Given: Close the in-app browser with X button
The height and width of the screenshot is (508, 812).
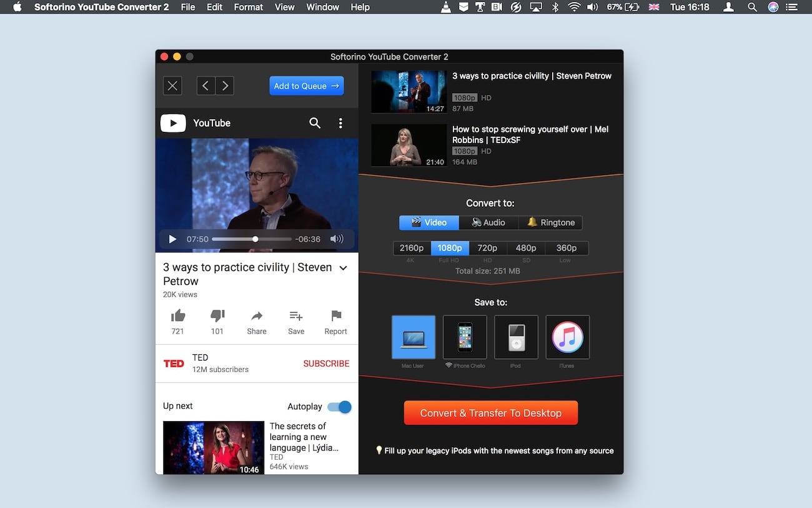Looking at the screenshot, I should tap(172, 86).
